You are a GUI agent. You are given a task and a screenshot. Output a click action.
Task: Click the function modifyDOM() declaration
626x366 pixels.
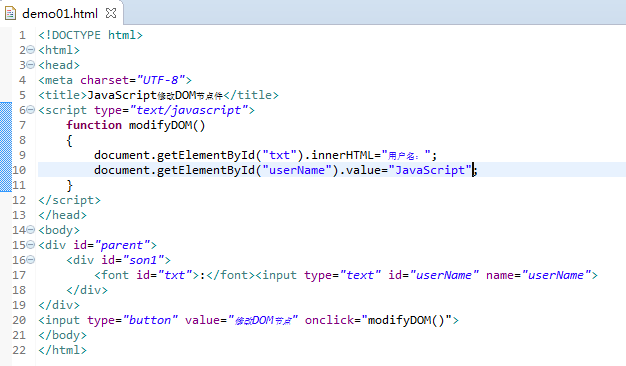tap(136, 125)
